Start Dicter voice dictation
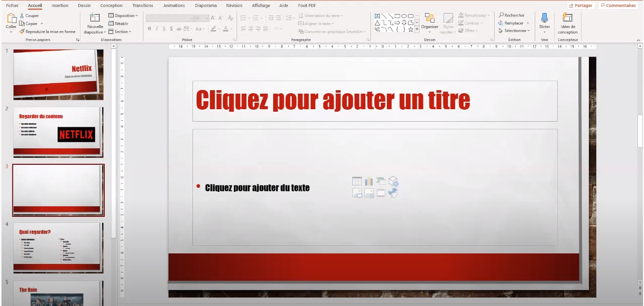 pyautogui.click(x=544, y=23)
